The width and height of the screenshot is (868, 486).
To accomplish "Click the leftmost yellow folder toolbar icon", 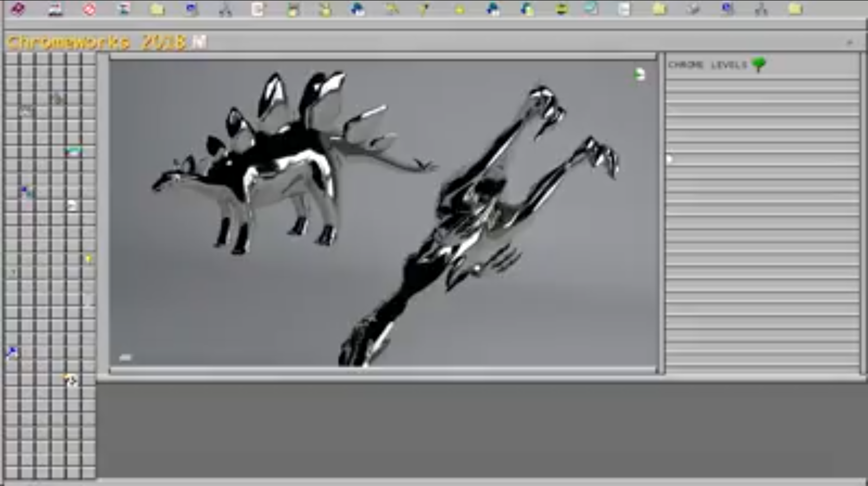I will pyautogui.click(x=157, y=9).
